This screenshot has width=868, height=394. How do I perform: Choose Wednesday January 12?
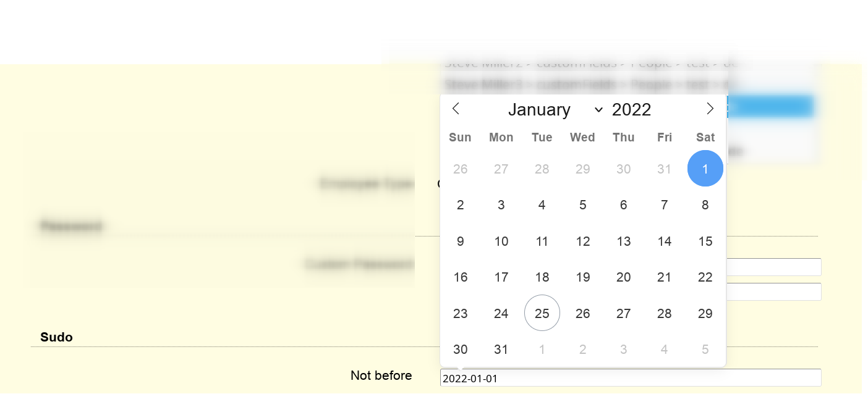pos(582,241)
